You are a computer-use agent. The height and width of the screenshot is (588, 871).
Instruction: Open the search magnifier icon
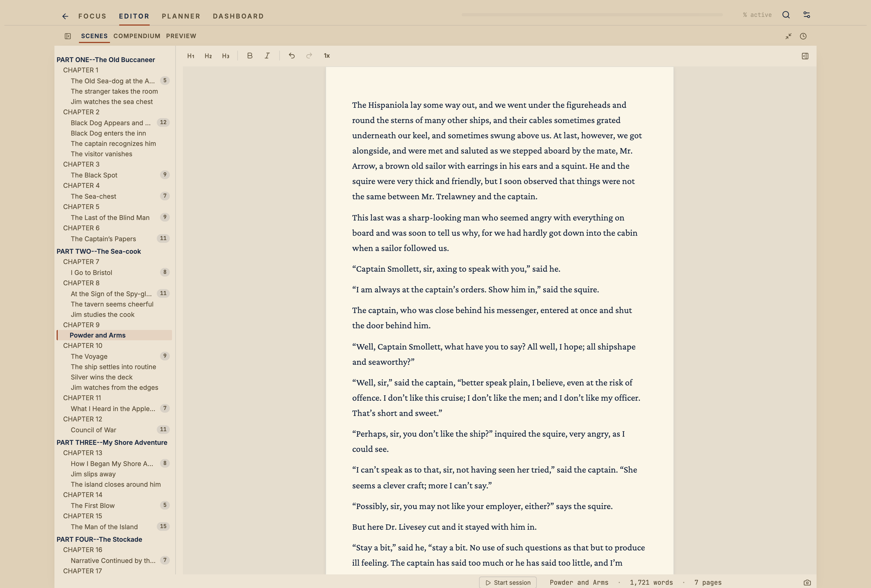[786, 15]
